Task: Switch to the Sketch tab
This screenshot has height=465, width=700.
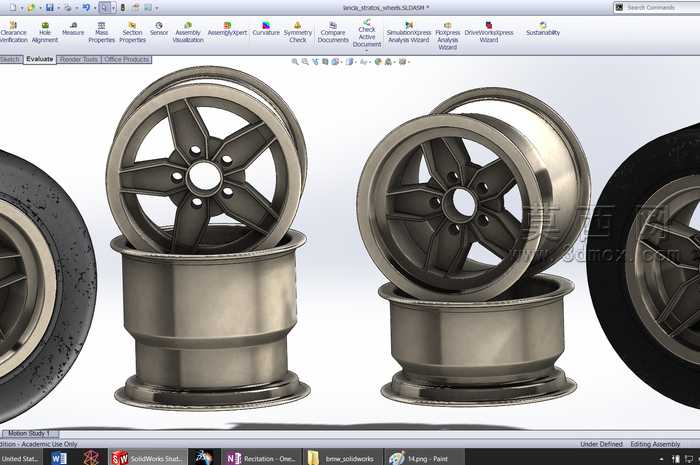Action: (x=10, y=59)
